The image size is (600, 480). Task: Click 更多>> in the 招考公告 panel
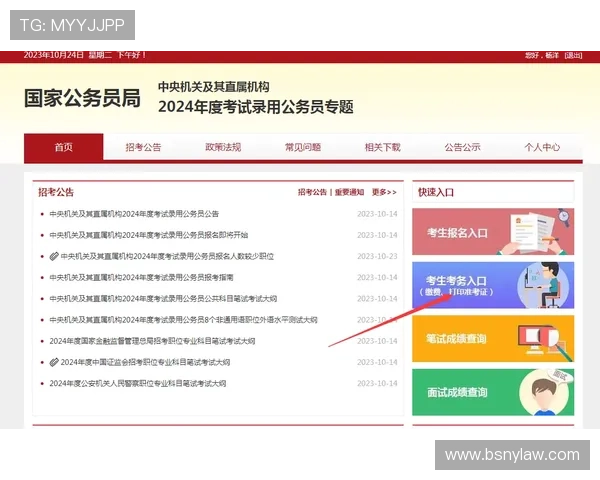(384, 192)
